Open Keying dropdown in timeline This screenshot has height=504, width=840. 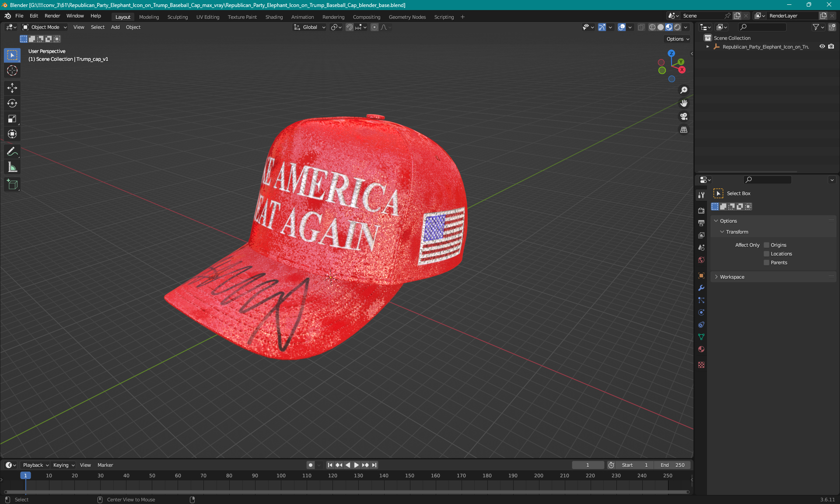64,465
